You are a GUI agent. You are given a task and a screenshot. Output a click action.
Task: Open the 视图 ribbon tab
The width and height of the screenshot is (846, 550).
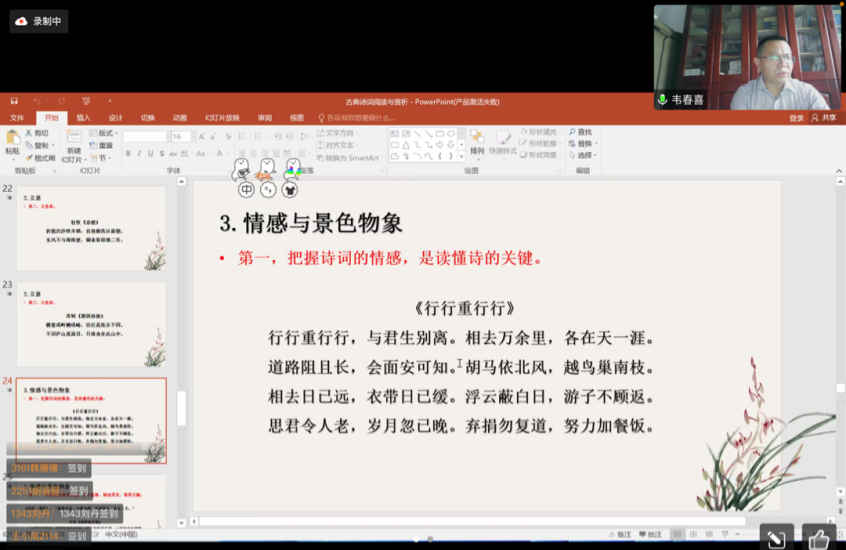pos(296,118)
